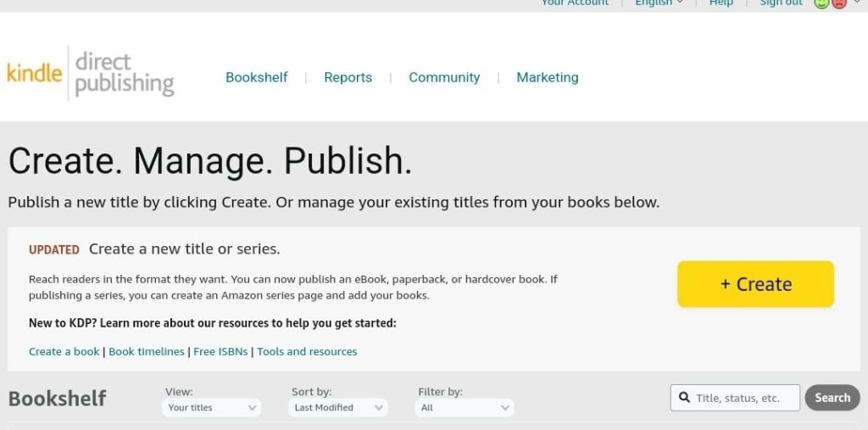Click the red sad face feedback icon
The height and width of the screenshot is (430, 868).
(x=839, y=3)
